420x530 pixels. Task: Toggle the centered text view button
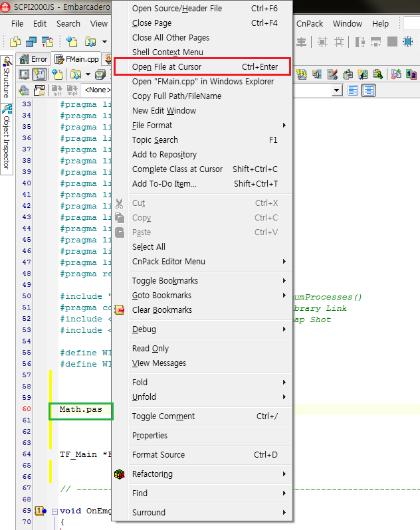pos(368,90)
